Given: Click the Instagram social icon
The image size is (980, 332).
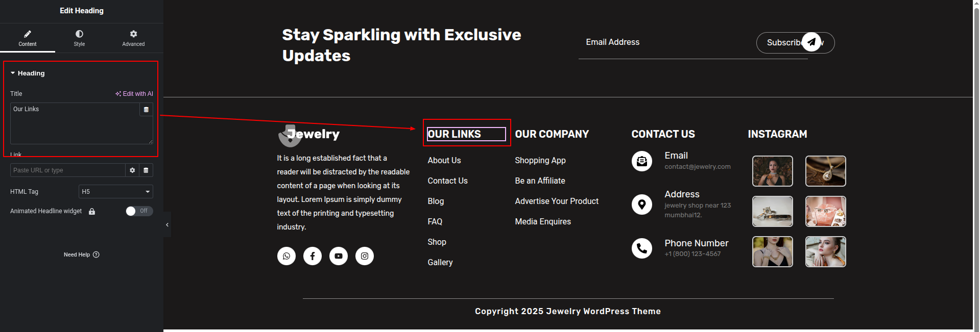Looking at the screenshot, I should (x=365, y=256).
